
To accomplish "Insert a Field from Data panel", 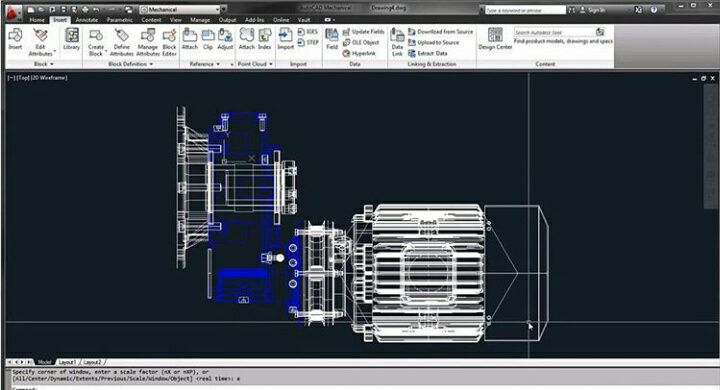I will [332, 39].
